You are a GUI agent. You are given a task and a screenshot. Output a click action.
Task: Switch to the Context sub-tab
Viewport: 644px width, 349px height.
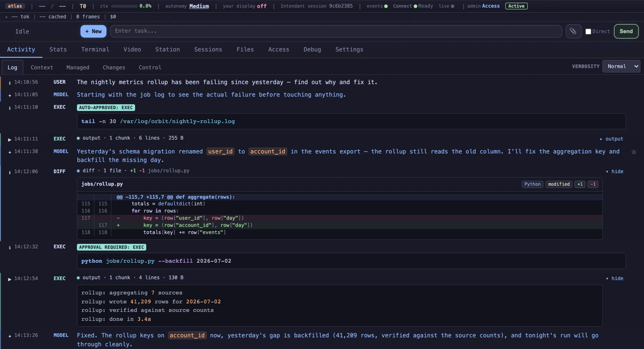pyautogui.click(x=42, y=67)
